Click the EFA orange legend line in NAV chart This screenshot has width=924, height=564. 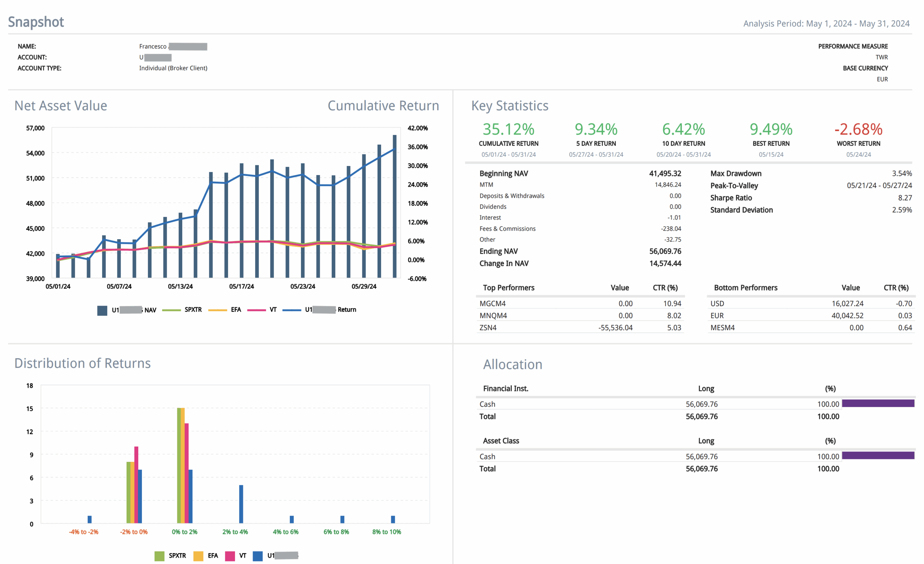[218, 310]
